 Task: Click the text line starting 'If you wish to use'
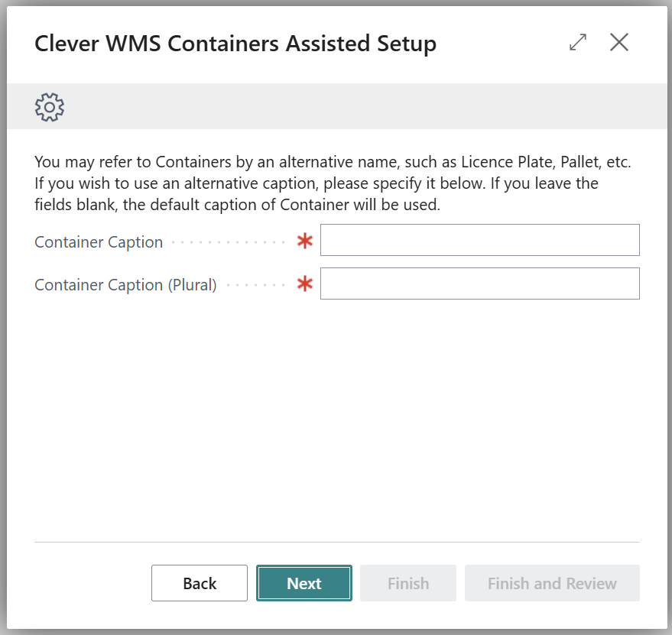tap(316, 184)
